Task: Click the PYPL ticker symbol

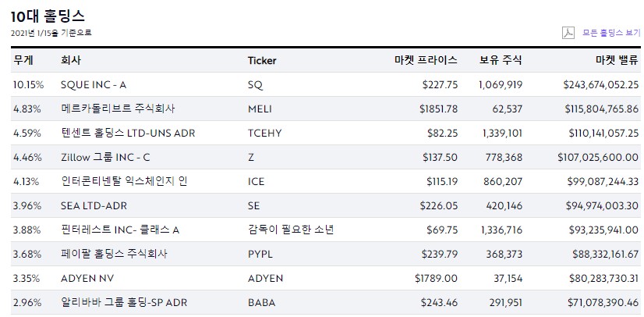Action: (260, 254)
